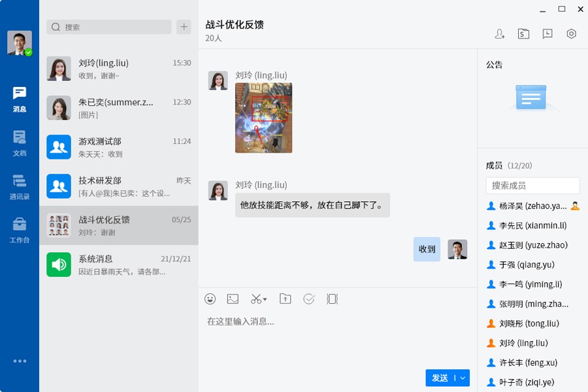Click the task check icon in the toolbar
The image size is (588, 392).
308,299
